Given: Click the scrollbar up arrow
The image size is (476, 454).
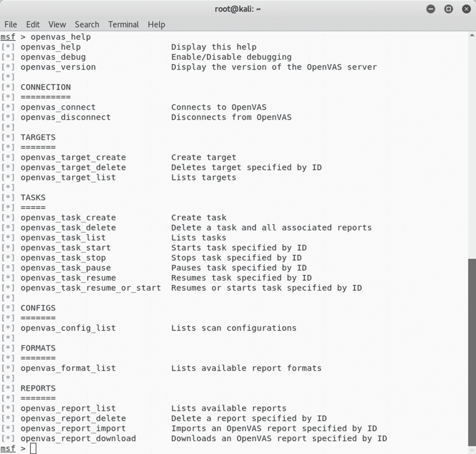Looking at the screenshot, I should point(472,35).
